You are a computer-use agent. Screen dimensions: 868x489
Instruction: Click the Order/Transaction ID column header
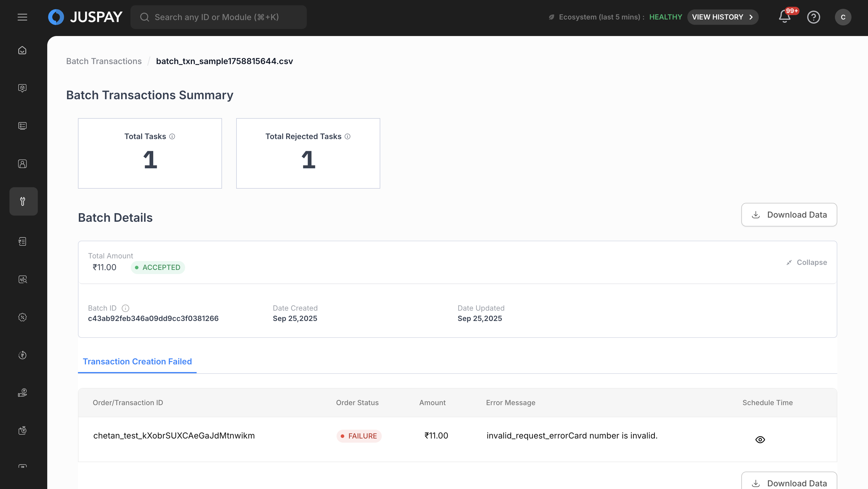128,402
